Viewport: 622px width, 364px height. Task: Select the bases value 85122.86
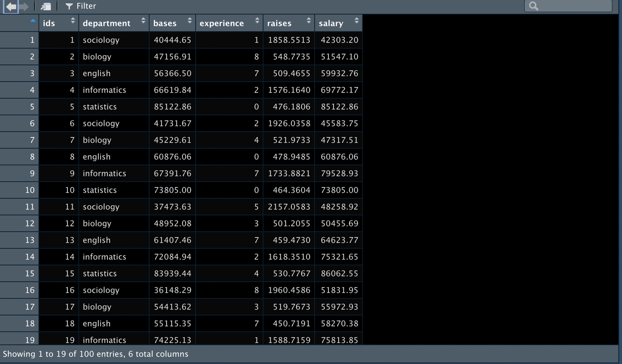173,107
